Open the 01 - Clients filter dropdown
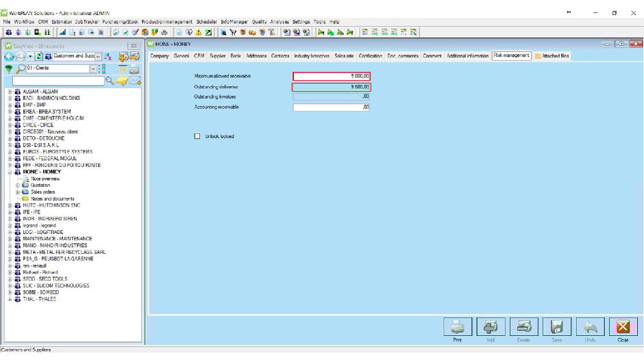This screenshot has height=362, width=644. point(93,69)
